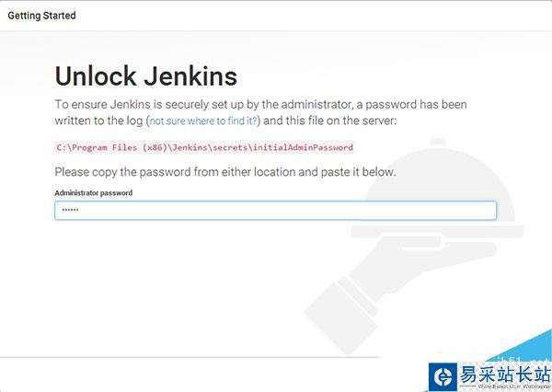Screen dimensions: 552x392
Task: Click the Administrator password input field
Action: pyautogui.click(x=275, y=210)
